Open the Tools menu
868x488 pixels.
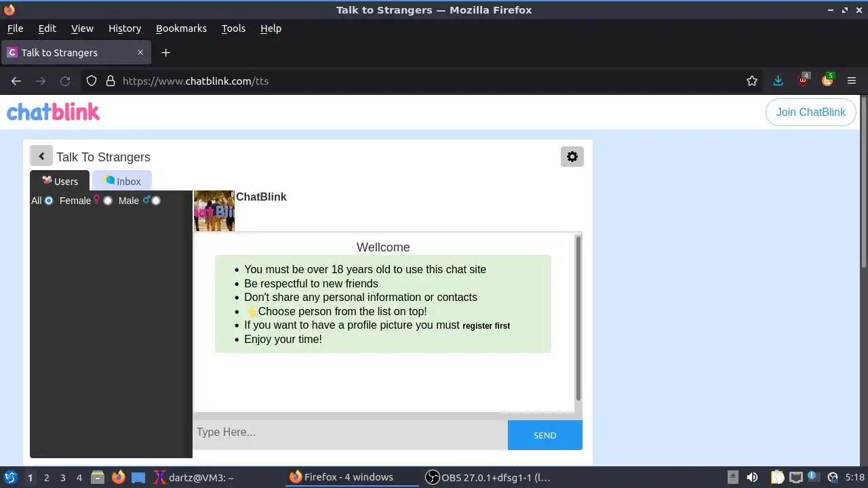coord(233,28)
